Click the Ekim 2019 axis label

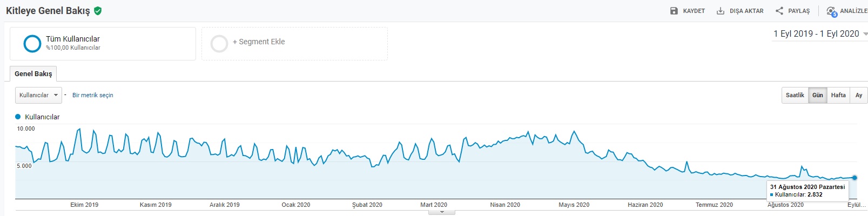tap(84, 205)
